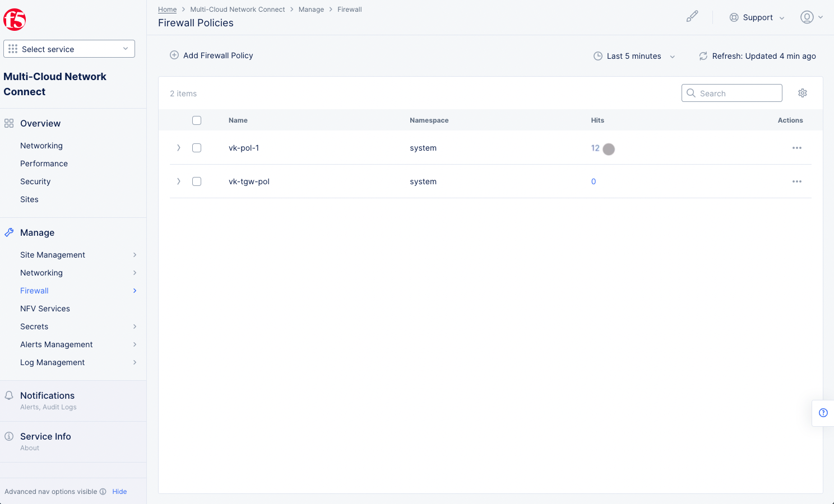834x504 pixels.
Task: Open Site Management menu item
Action: click(x=53, y=255)
